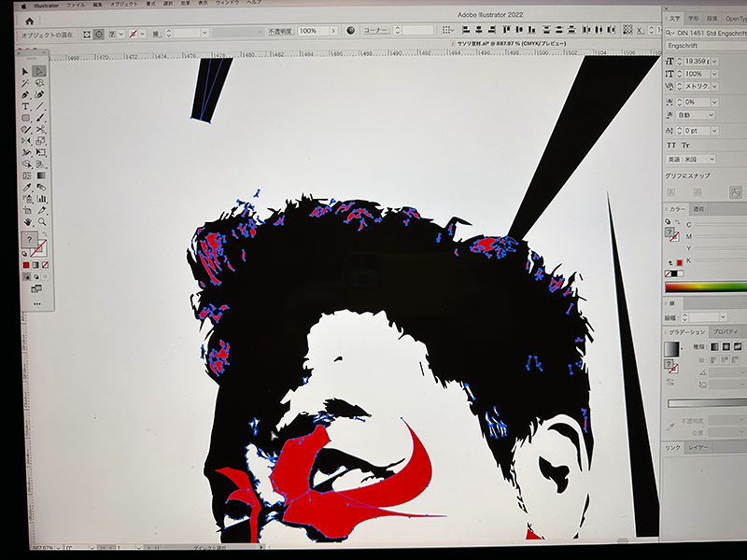Click the opacity 100% input field
Viewport: 747px width, 560px height.
[x=312, y=31]
